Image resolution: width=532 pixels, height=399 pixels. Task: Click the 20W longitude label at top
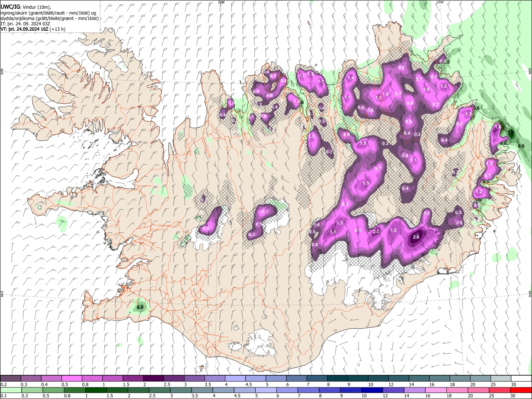point(221,2)
